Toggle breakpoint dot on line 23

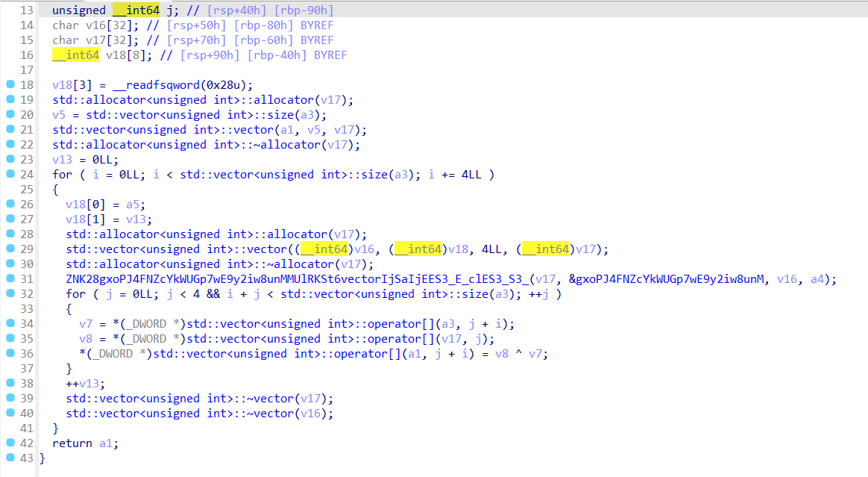point(10,159)
